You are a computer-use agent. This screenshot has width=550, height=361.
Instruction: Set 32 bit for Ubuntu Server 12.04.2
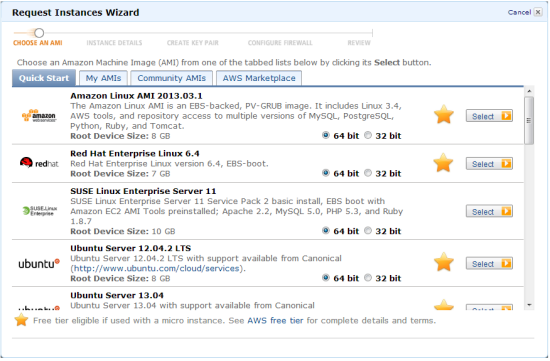[x=368, y=278]
